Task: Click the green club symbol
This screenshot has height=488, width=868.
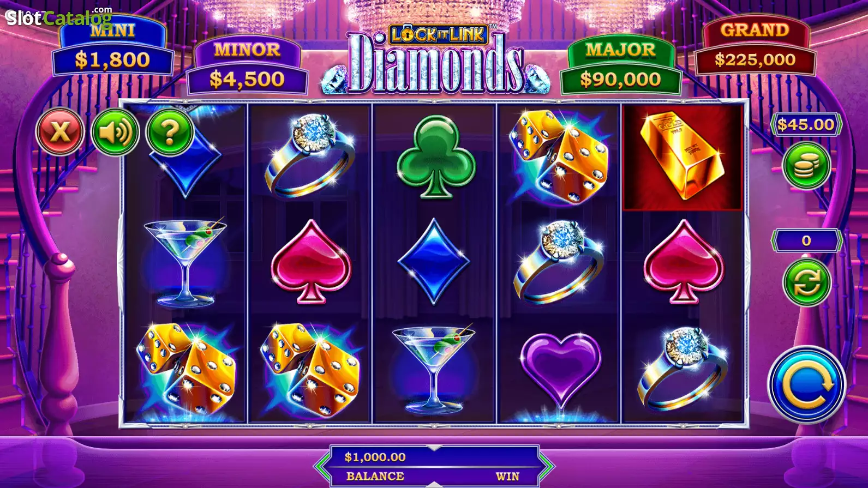Action: [x=435, y=157]
